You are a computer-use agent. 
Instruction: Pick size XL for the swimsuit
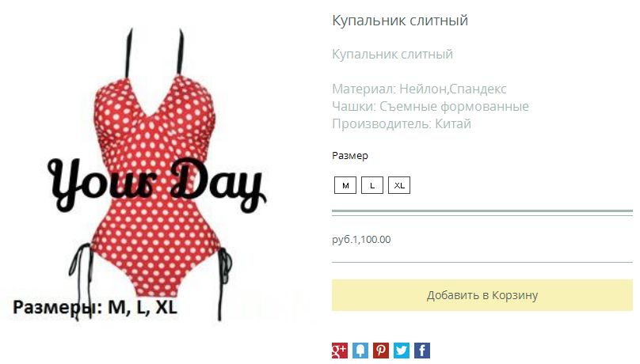[x=399, y=185]
